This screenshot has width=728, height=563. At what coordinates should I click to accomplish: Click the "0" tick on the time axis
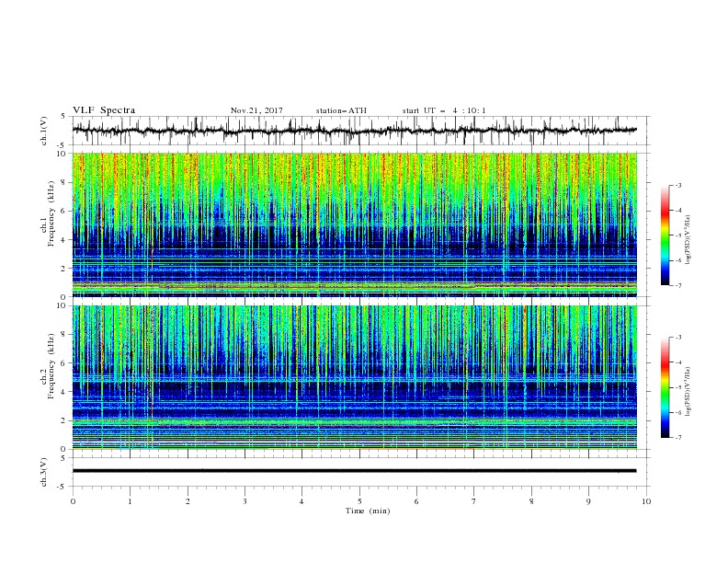[x=73, y=501]
